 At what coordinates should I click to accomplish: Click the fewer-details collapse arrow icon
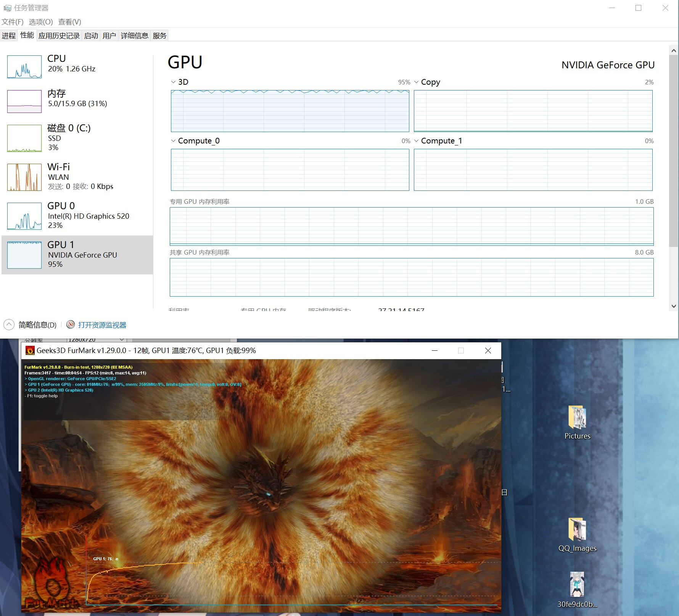pos(9,325)
